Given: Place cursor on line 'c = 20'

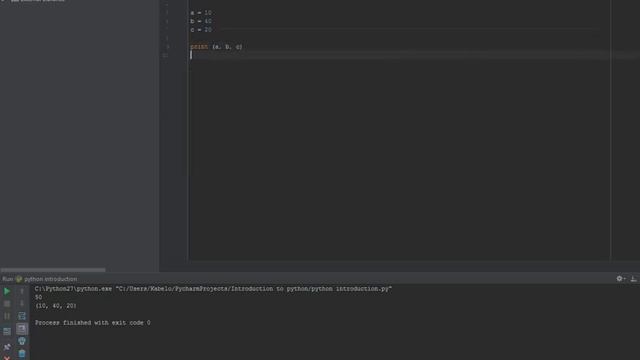Looking at the screenshot, I should 201,30.
